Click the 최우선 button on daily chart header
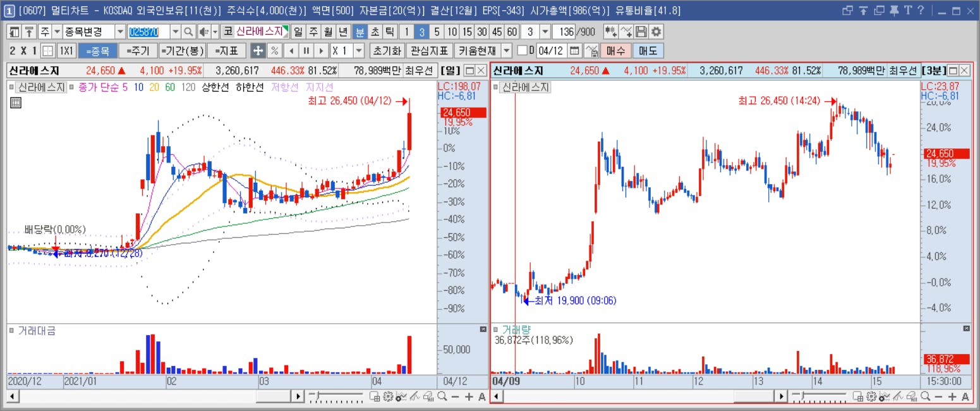The width and height of the screenshot is (980, 411). (x=420, y=70)
